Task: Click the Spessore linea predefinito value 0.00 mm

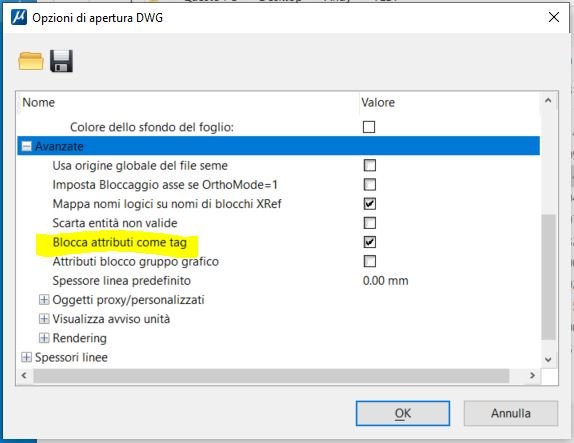Action: tap(385, 281)
